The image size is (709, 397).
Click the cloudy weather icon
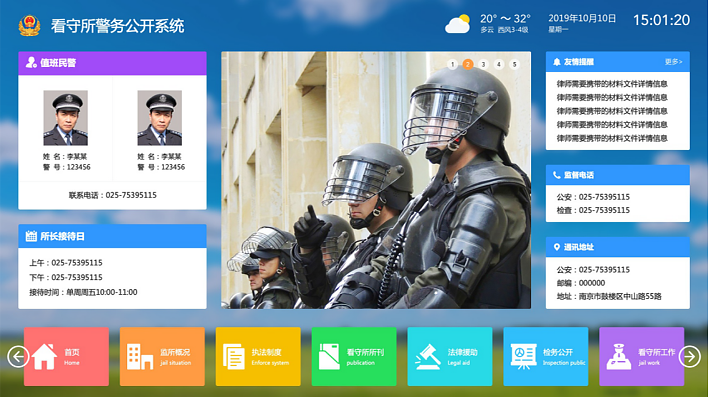457,24
